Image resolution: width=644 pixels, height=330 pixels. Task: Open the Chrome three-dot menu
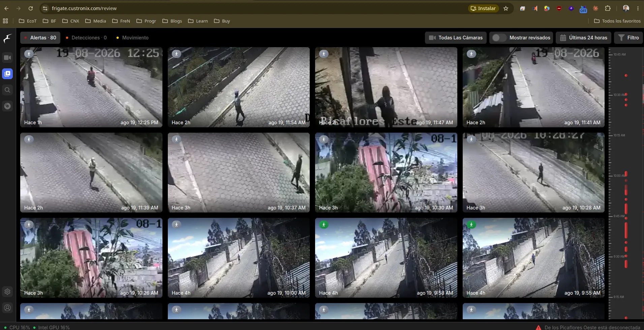pos(638,8)
